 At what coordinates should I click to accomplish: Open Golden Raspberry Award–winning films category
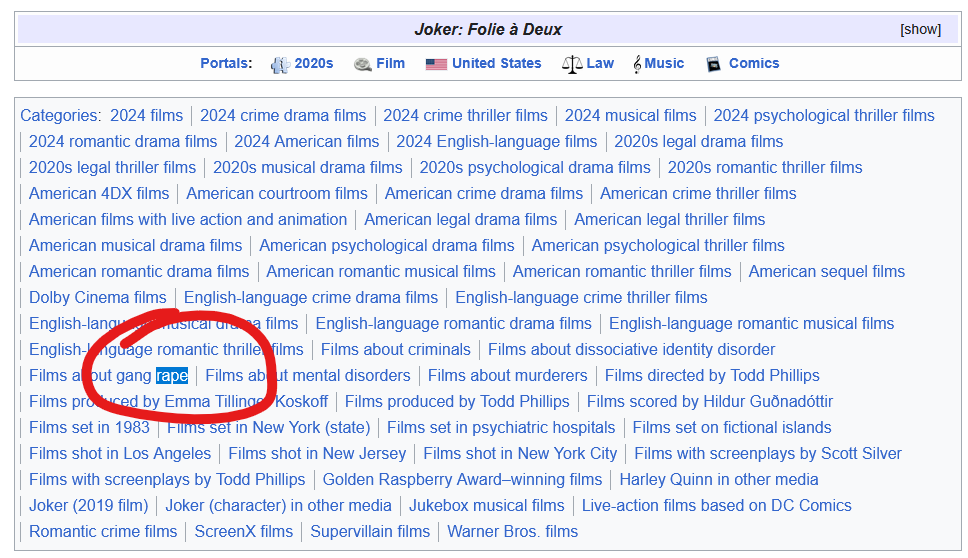462,478
